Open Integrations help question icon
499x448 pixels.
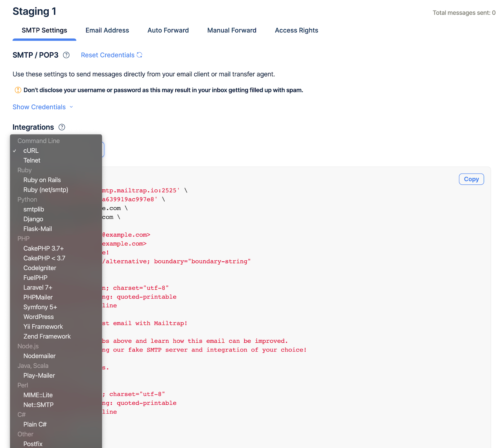click(62, 127)
